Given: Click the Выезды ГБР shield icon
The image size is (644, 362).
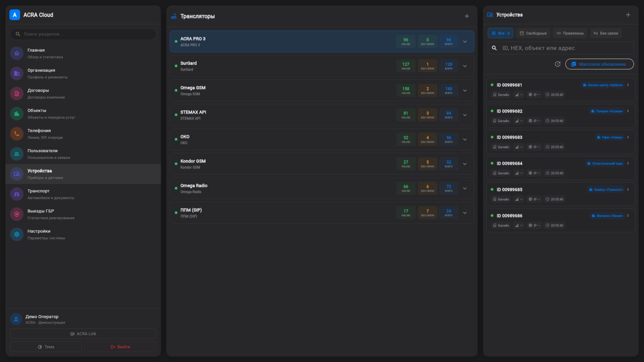Looking at the screenshot, I should pos(17,214).
